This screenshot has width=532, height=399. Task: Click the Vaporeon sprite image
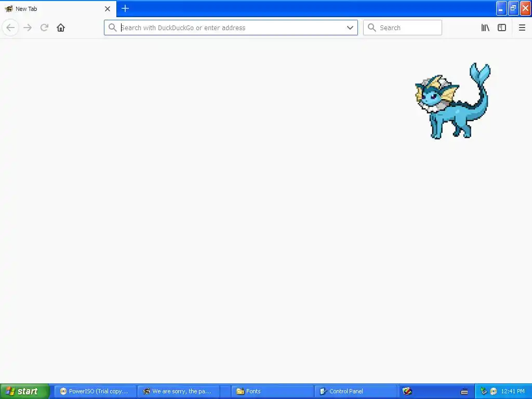(453, 101)
